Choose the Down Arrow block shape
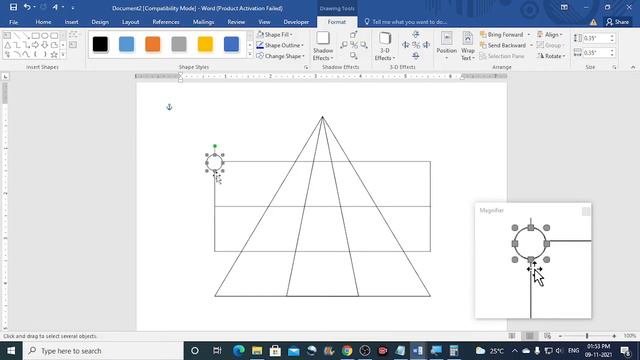Image resolution: width=640 pixels, height=360 pixels. point(45,45)
